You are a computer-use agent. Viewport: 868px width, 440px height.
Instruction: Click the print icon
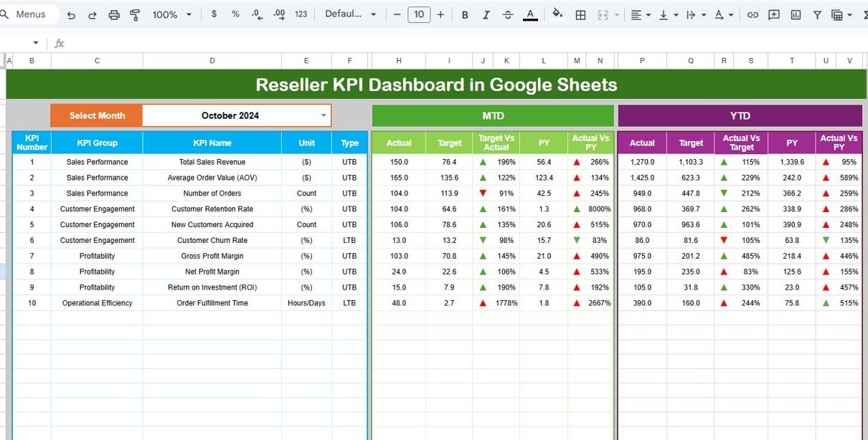[114, 14]
